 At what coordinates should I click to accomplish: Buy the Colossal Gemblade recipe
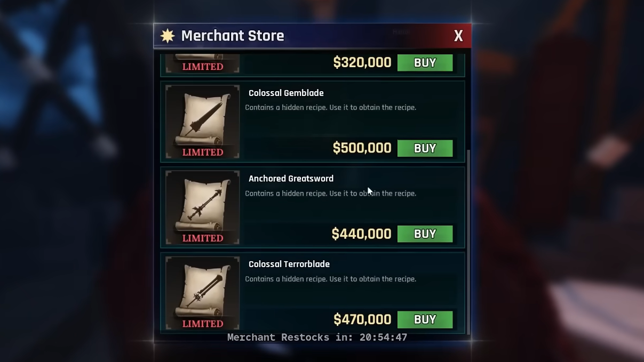[x=425, y=148]
